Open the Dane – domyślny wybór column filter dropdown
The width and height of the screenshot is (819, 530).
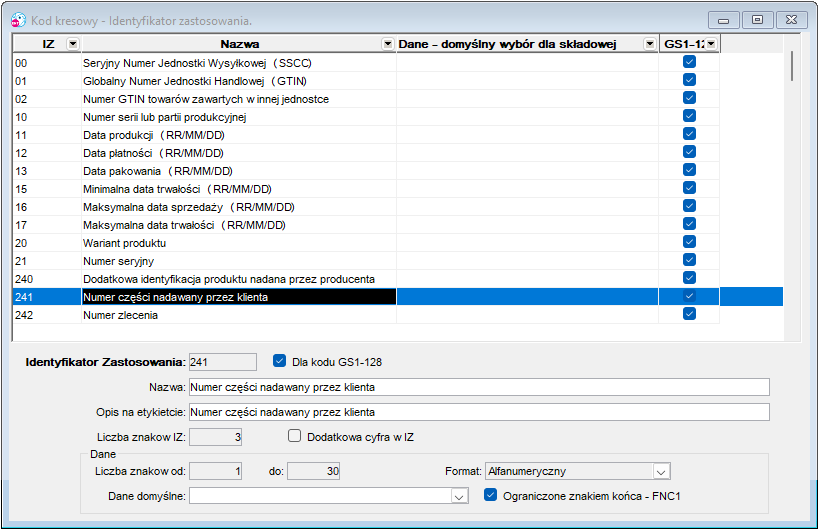(650, 44)
